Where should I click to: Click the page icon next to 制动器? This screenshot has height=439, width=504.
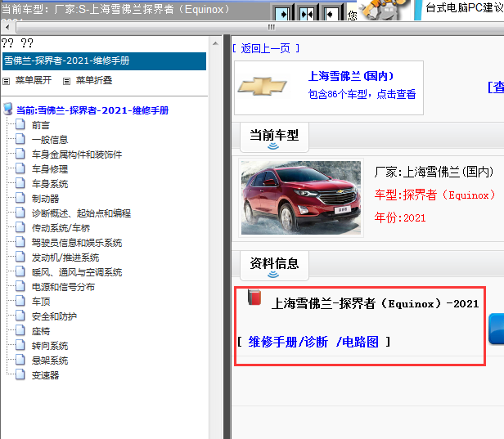[x=20, y=198]
